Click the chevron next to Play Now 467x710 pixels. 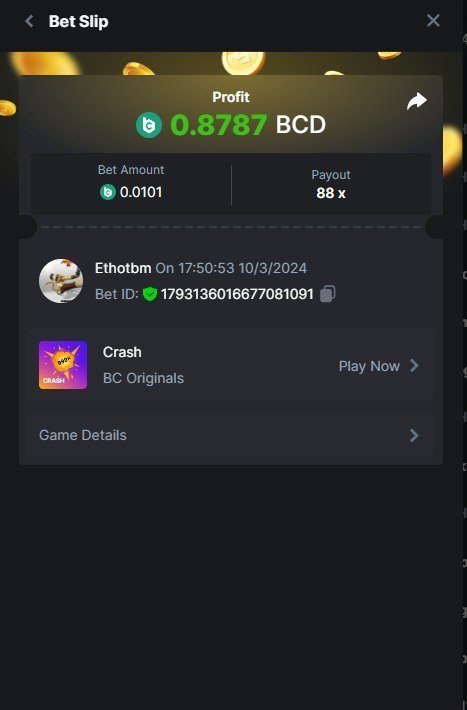pyautogui.click(x=414, y=365)
